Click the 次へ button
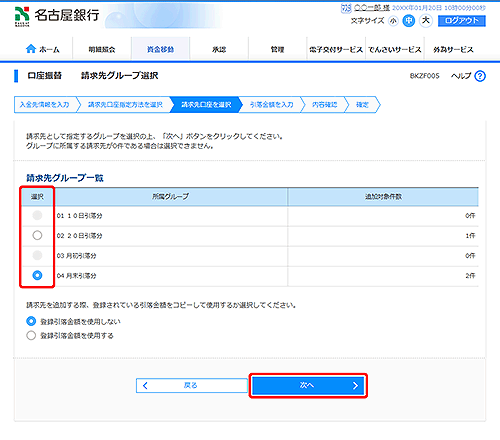The image size is (500, 440). click(x=308, y=386)
